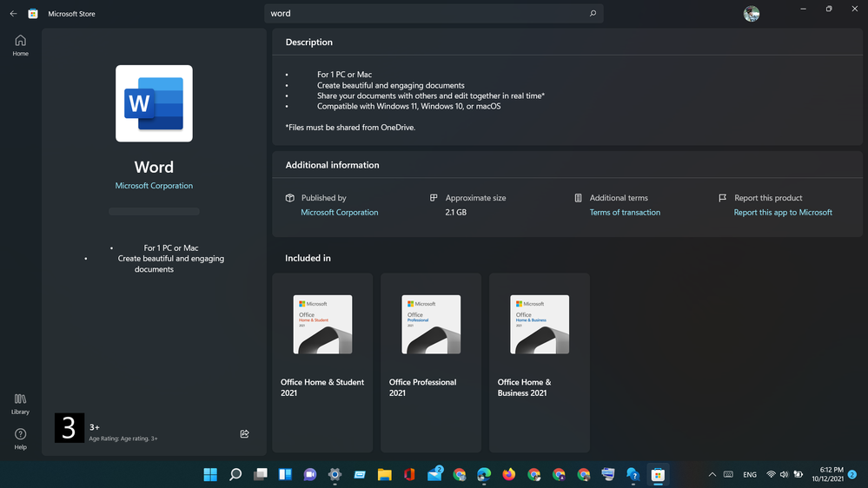Open the Windows Start menu
The height and width of the screenshot is (488, 868).
(x=210, y=474)
